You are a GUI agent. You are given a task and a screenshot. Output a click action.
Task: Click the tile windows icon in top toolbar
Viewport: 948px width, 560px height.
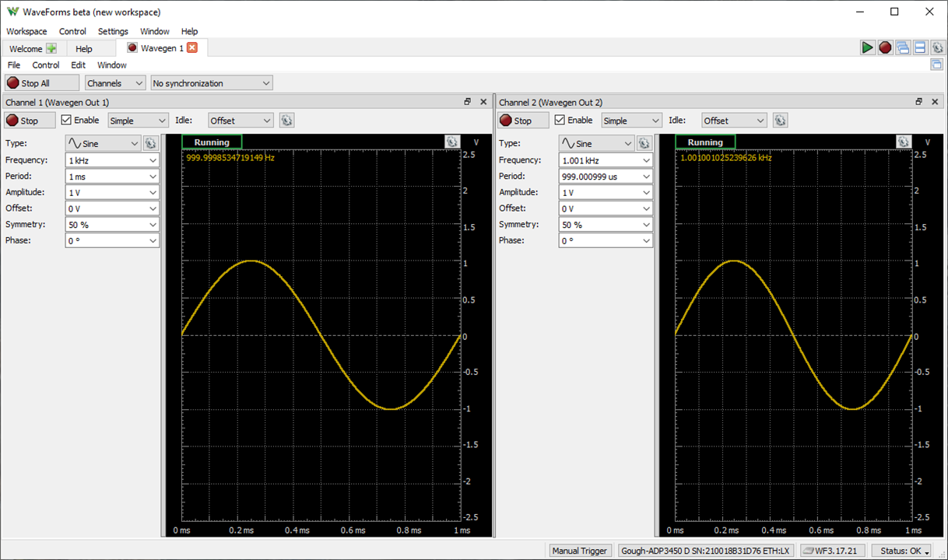pyautogui.click(x=920, y=47)
